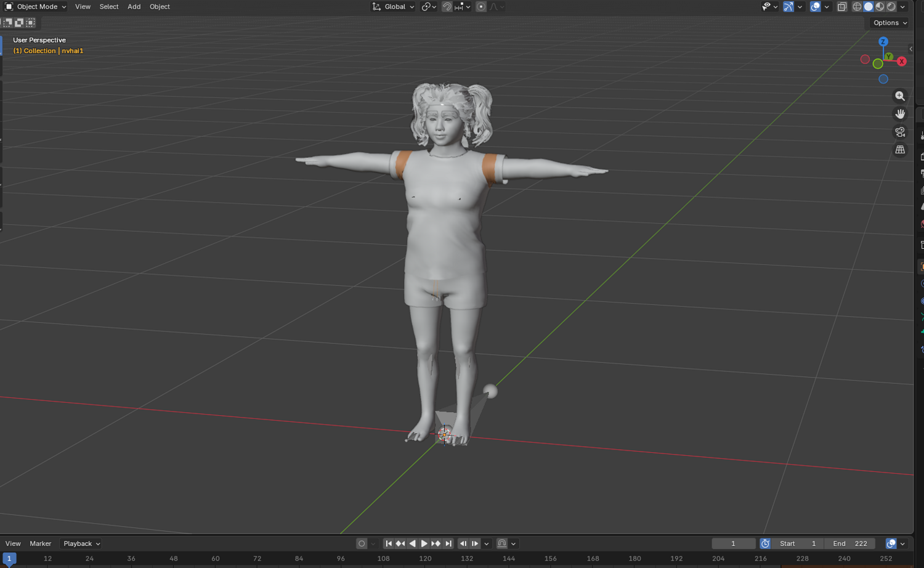Click the play animation button
Image resolution: width=924 pixels, height=568 pixels.
(424, 543)
